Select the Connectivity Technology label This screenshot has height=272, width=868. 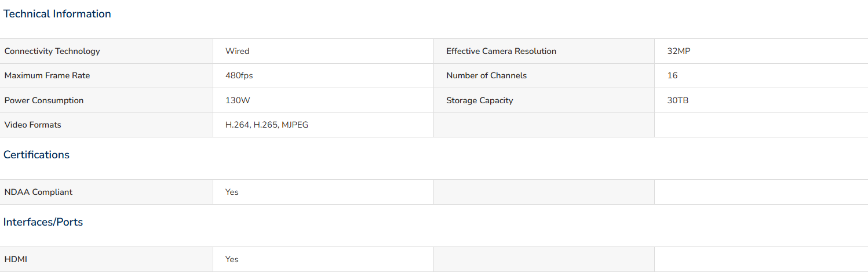pos(52,51)
